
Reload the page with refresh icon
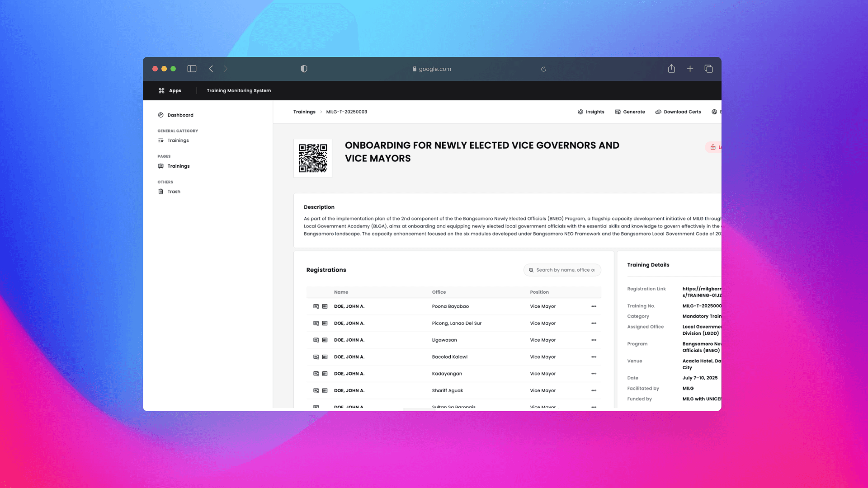click(543, 69)
